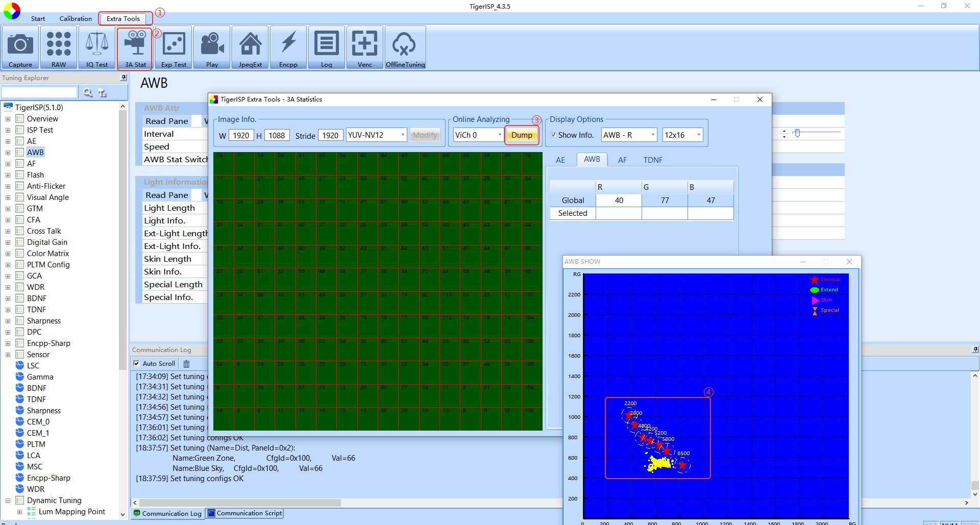Open the 12x16 grid size dropdown
The height and width of the screenshot is (525, 980).
click(683, 135)
